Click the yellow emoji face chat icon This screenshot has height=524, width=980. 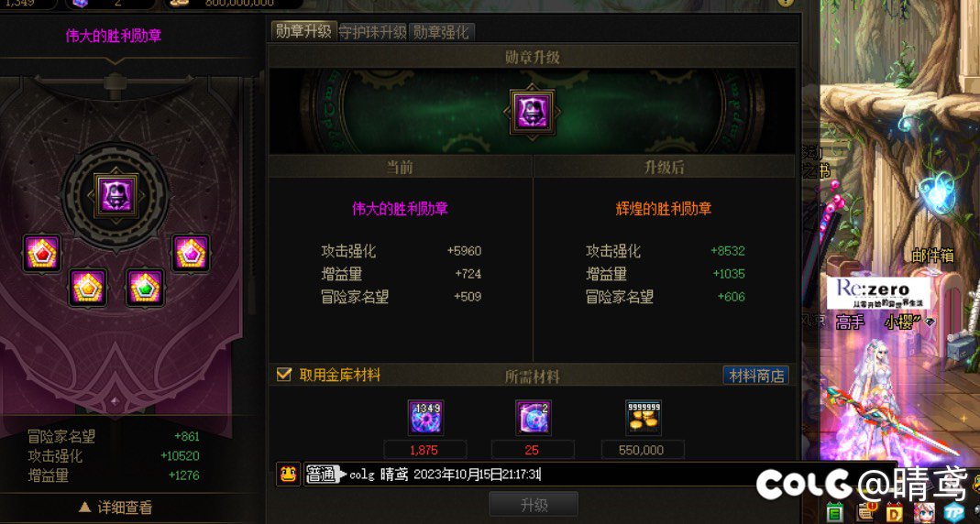[288, 474]
